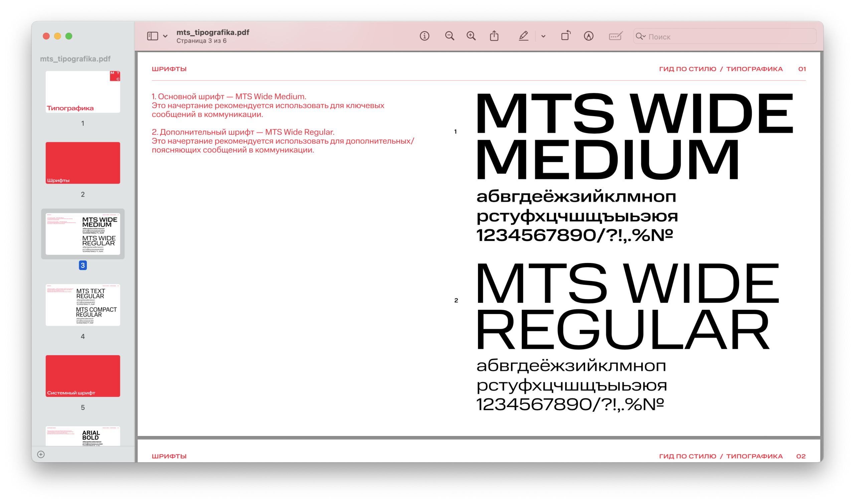855x504 pixels.
Task: Open the search options magnifier dropdown
Action: 640,36
